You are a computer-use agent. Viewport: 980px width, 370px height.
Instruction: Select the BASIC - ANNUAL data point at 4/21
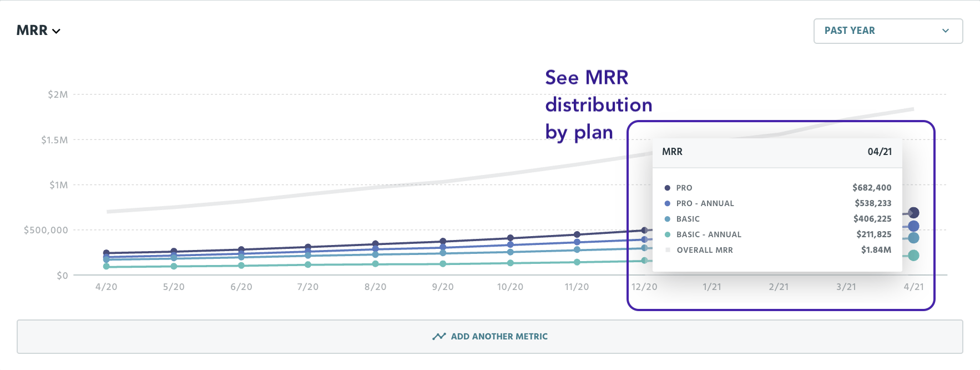coord(913,256)
